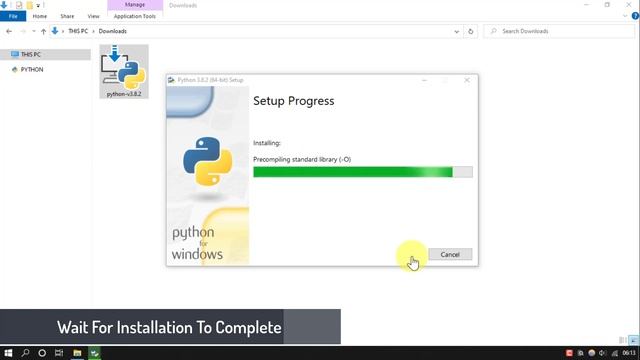
Task: Open the address bar history dropdown
Action: pos(456,31)
